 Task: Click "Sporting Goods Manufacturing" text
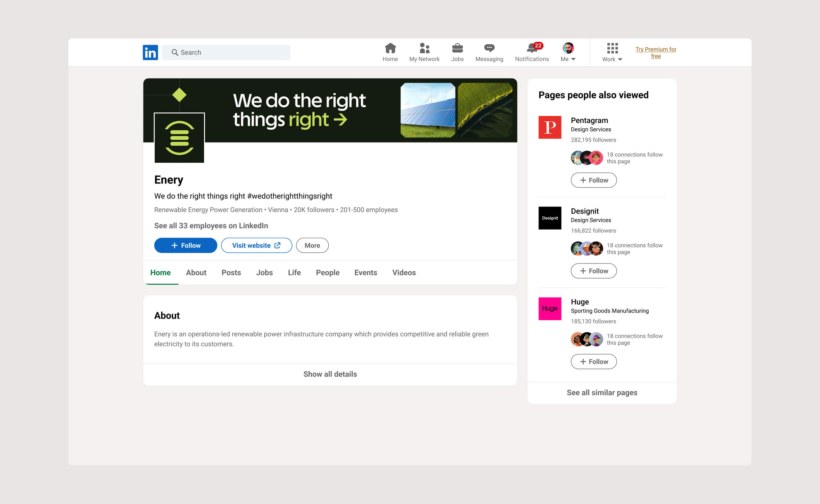pyautogui.click(x=610, y=311)
